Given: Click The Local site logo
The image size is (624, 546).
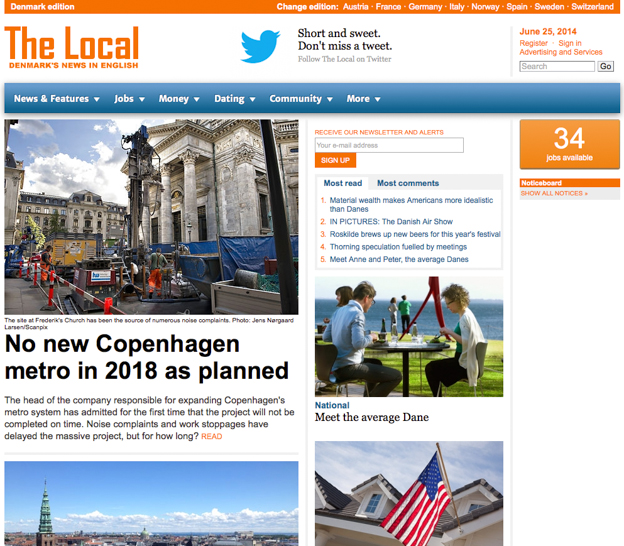Looking at the screenshot, I should (x=71, y=47).
